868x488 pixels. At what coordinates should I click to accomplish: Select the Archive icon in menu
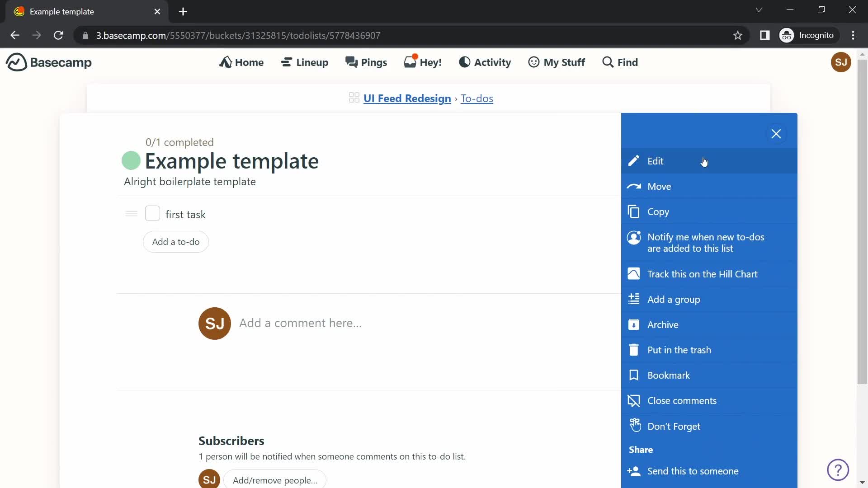pos(634,324)
